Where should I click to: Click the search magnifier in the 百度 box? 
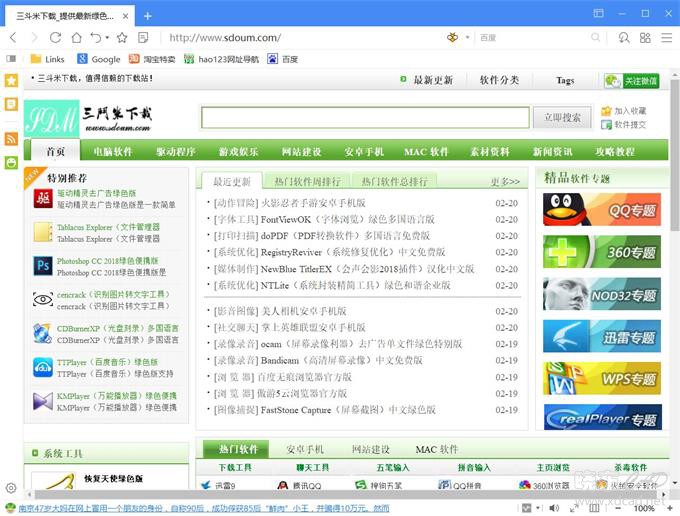point(595,38)
